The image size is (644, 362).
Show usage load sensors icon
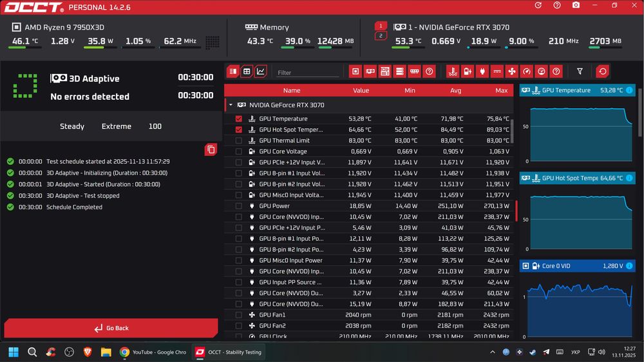(542, 71)
